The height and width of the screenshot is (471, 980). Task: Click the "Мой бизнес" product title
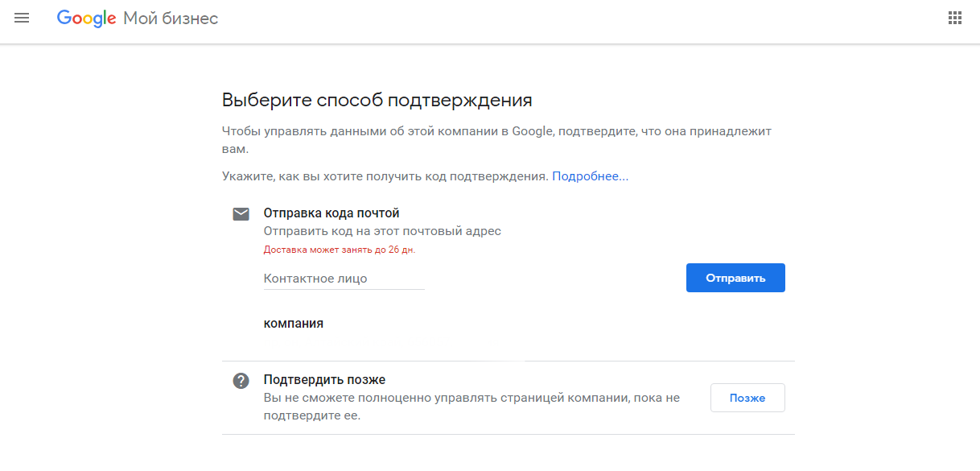click(171, 19)
